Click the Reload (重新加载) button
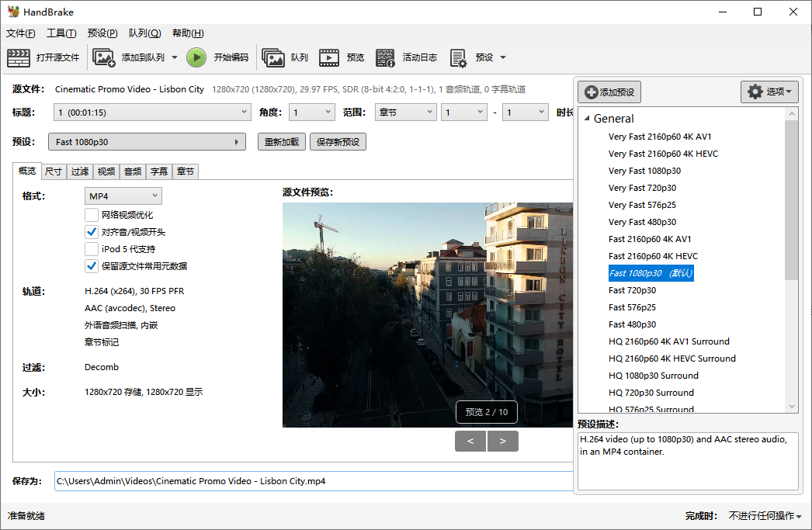Image resolution: width=812 pixels, height=530 pixels. tap(282, 142)
